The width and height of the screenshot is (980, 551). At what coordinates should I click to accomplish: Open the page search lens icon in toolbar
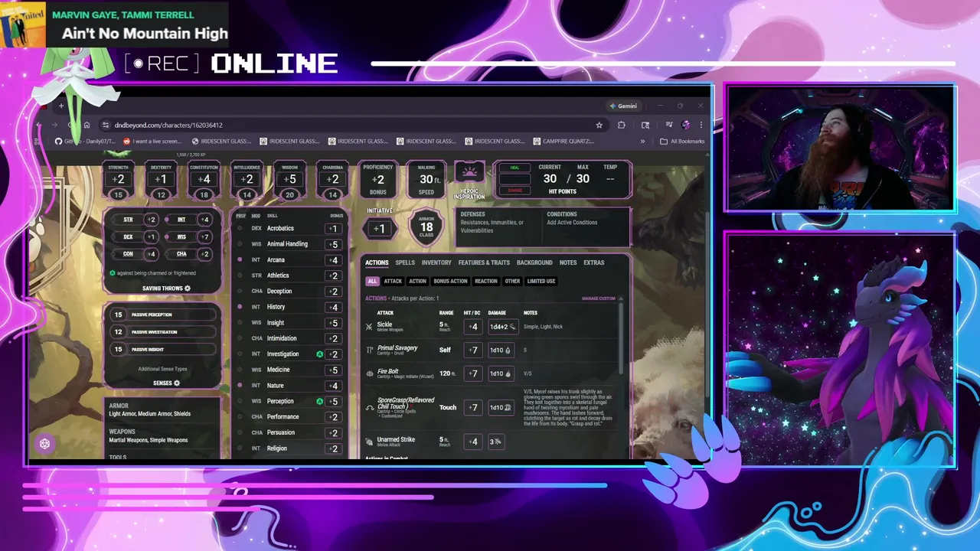645,125
